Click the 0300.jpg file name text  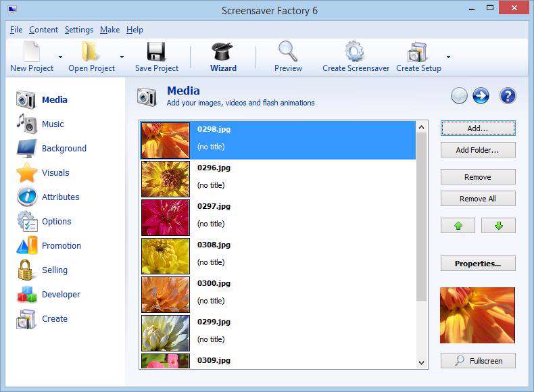(214, 283)
